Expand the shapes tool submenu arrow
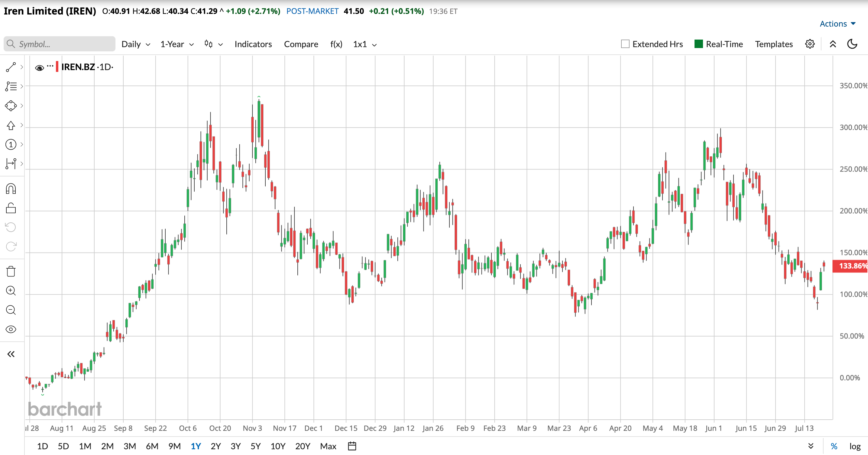 click(x=21, y=106)
